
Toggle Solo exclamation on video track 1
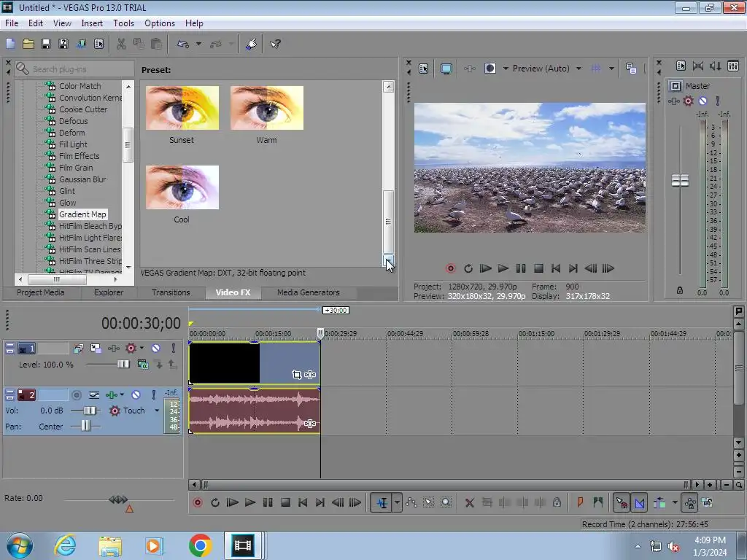point(174,349)
